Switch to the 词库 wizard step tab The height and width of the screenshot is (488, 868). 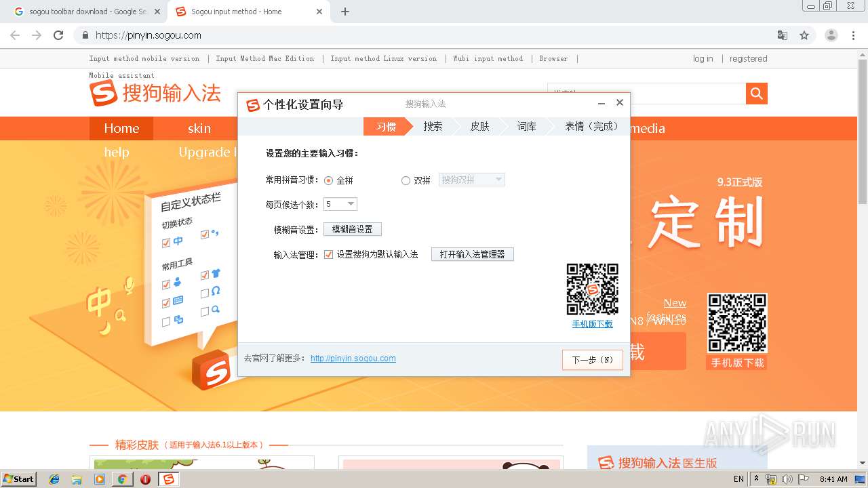(x=526, y=126)
